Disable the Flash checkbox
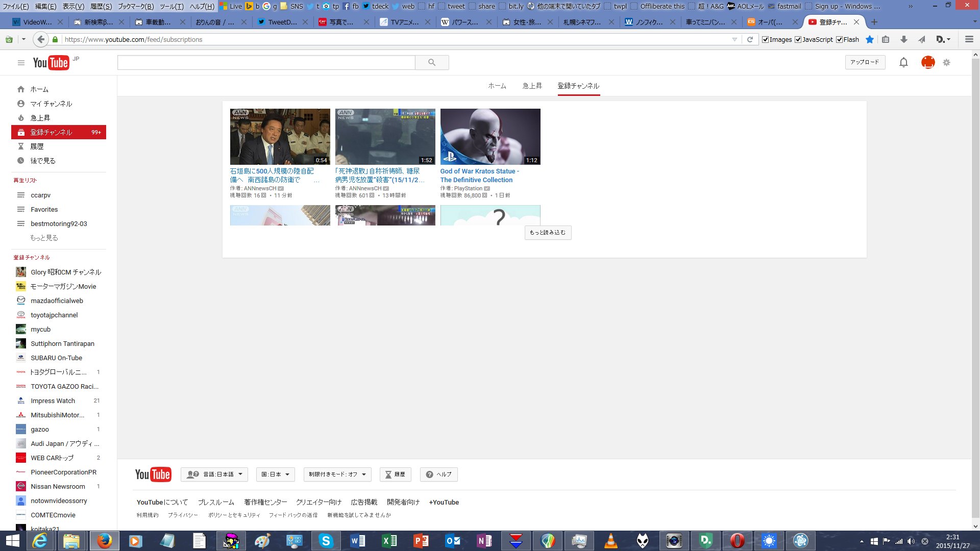Viewport: 980px width, 551px height. pos(839,39)
